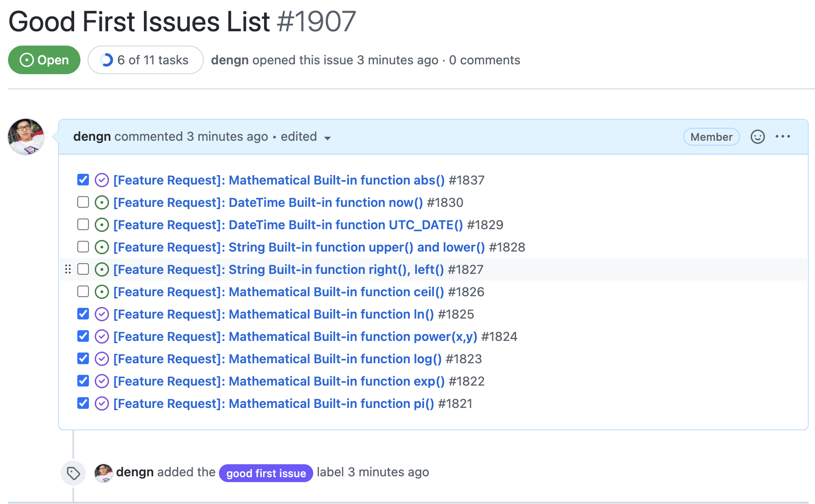This screenshot has height=504, width=815.
Task: Click dengn's large profile avatar
Action: (x=26, y=137)
